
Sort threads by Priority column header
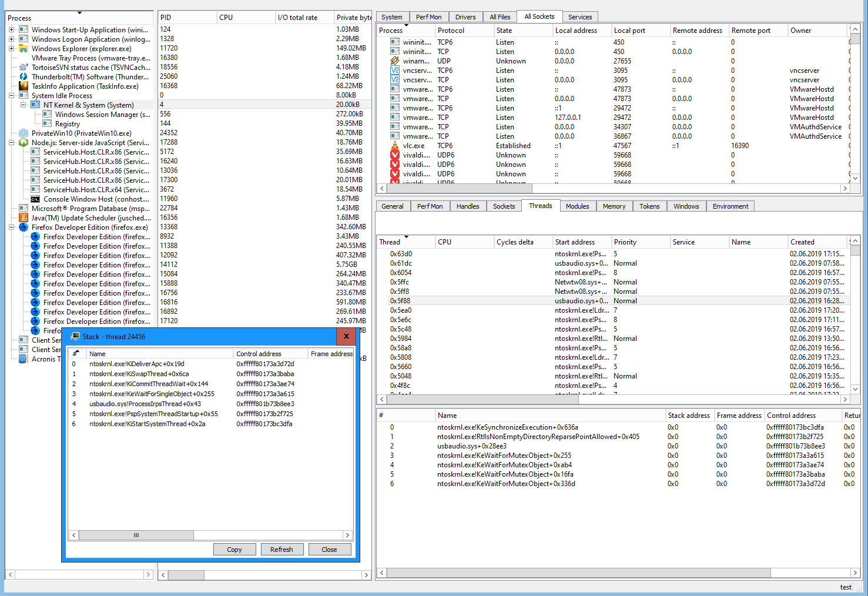[641, 242]
